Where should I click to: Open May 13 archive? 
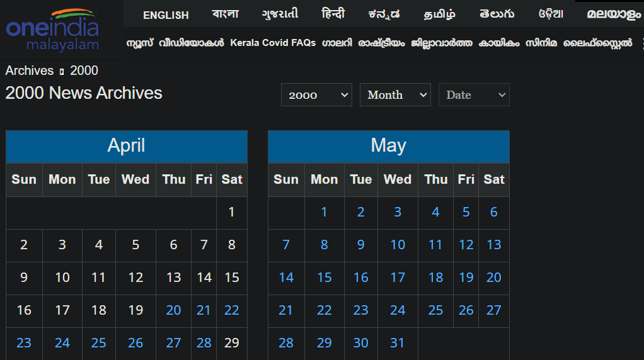[493, 245]
